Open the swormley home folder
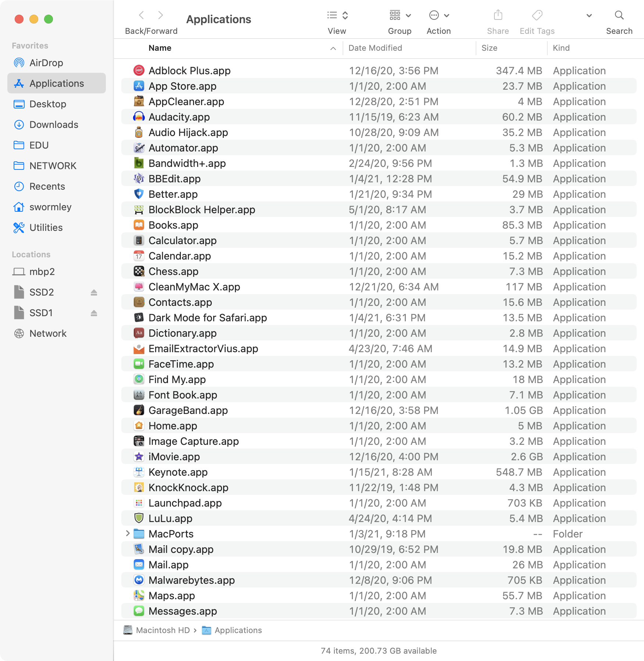This screenshot has height=661, width=644. [57, 207]
